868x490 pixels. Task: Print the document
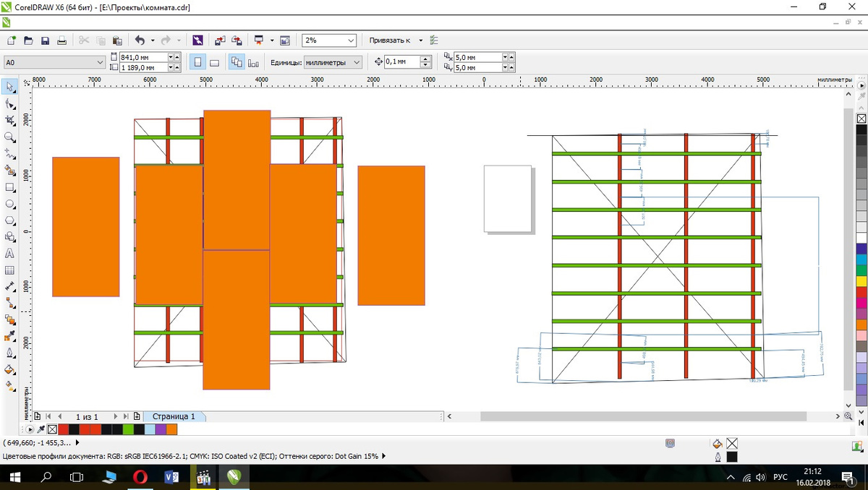pos(62,40)
